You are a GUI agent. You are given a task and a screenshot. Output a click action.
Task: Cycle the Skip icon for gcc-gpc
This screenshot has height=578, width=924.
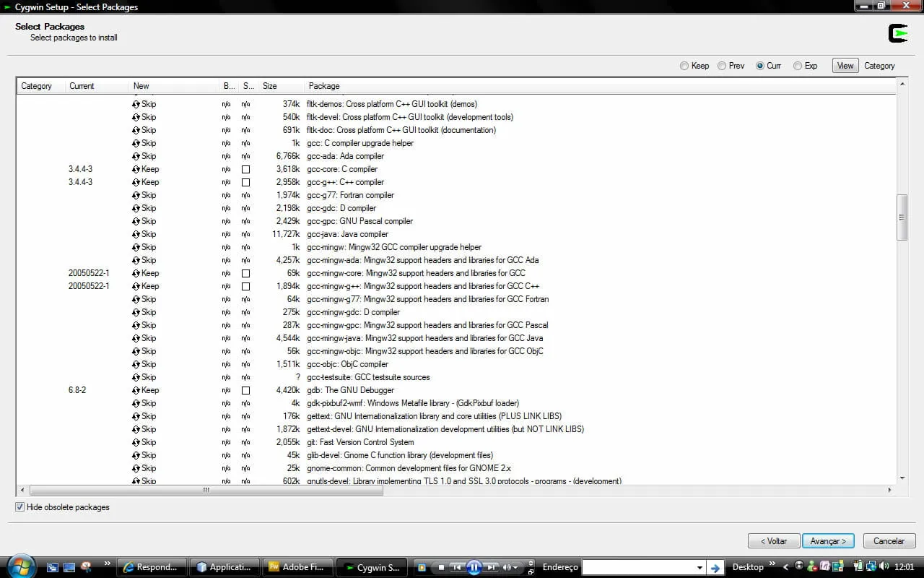(136, 221)
